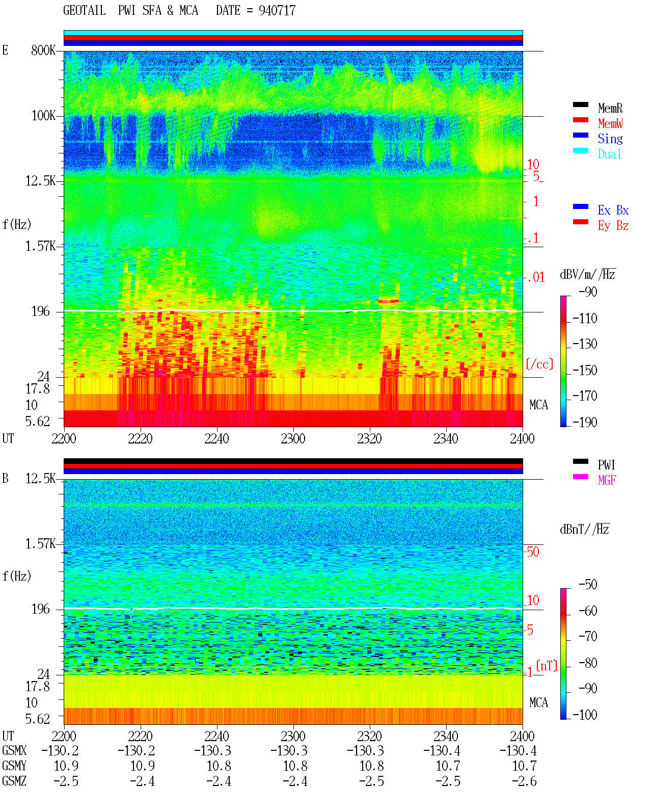Click the E panel letter label
This screenshot has width=652, height=812.
pyautogui.click(x=5, y=50)
